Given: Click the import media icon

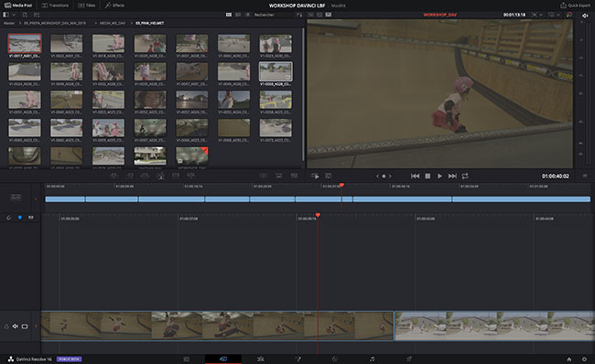Looking at the screenshot, I should pos(25,15).
